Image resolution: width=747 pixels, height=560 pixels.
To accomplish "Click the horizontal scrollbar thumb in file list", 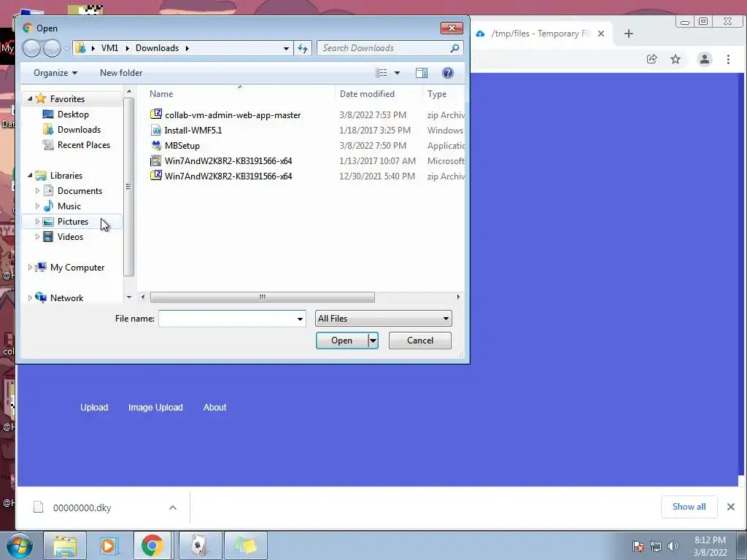I will tap(262, 297).
